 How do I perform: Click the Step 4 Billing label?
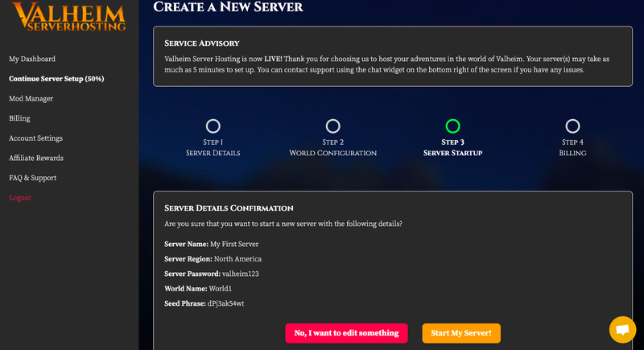(x=572, y=147)
